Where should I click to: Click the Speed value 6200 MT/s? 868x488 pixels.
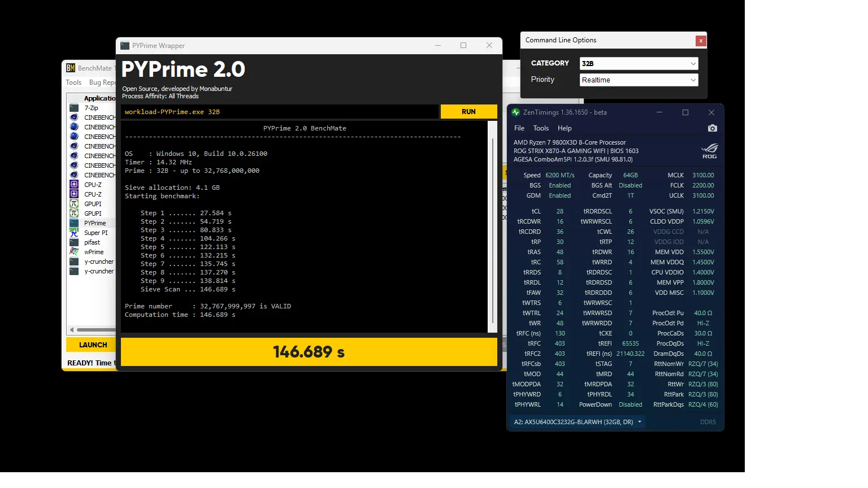560,175
